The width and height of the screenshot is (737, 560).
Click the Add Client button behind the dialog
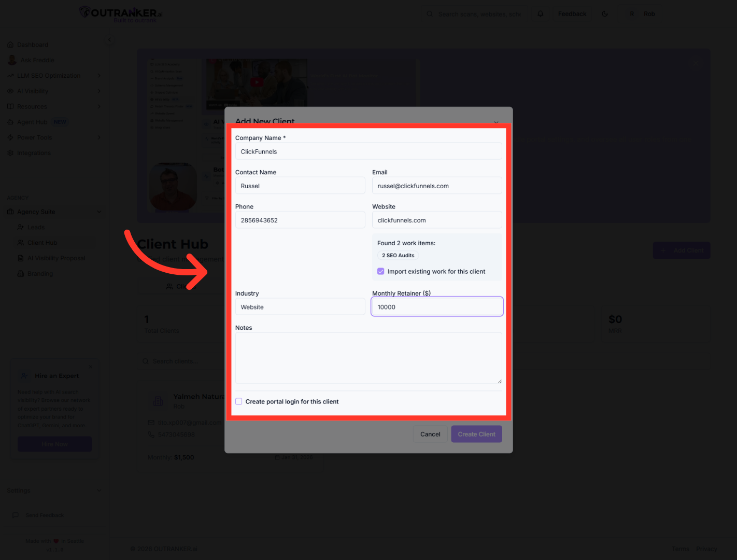click(x=682, y=250)
